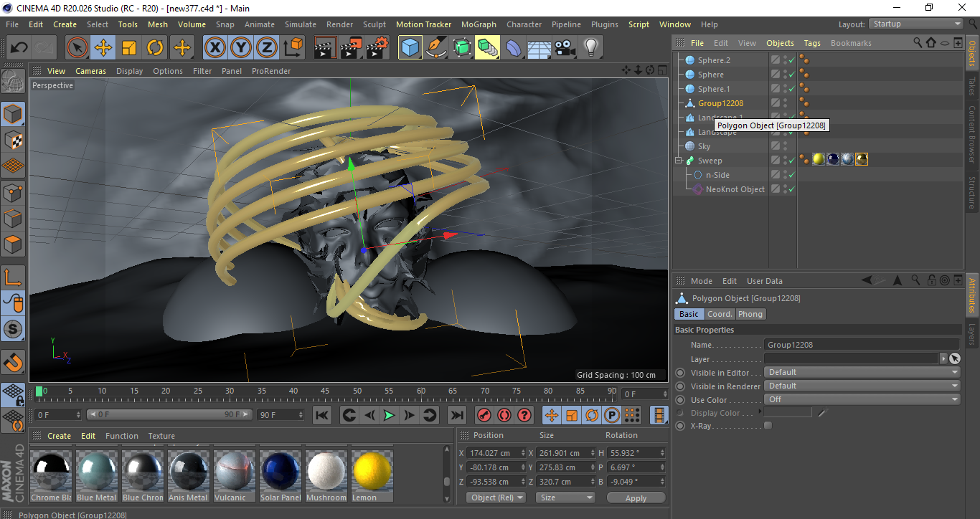Click Play Forwards button

tap(389, 415)
